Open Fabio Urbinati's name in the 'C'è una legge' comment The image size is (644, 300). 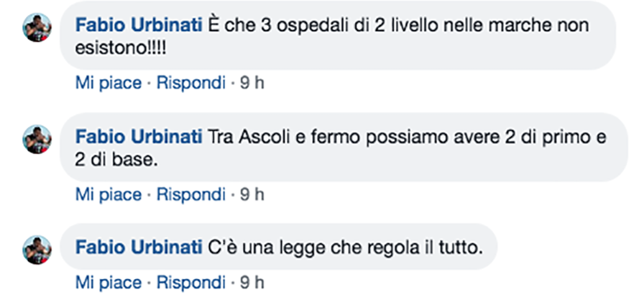tap(139, 247)
